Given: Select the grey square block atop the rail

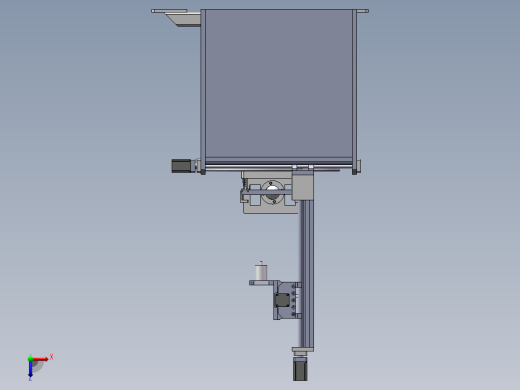Looking at the screenshot, I should click(x=303, y=186).
